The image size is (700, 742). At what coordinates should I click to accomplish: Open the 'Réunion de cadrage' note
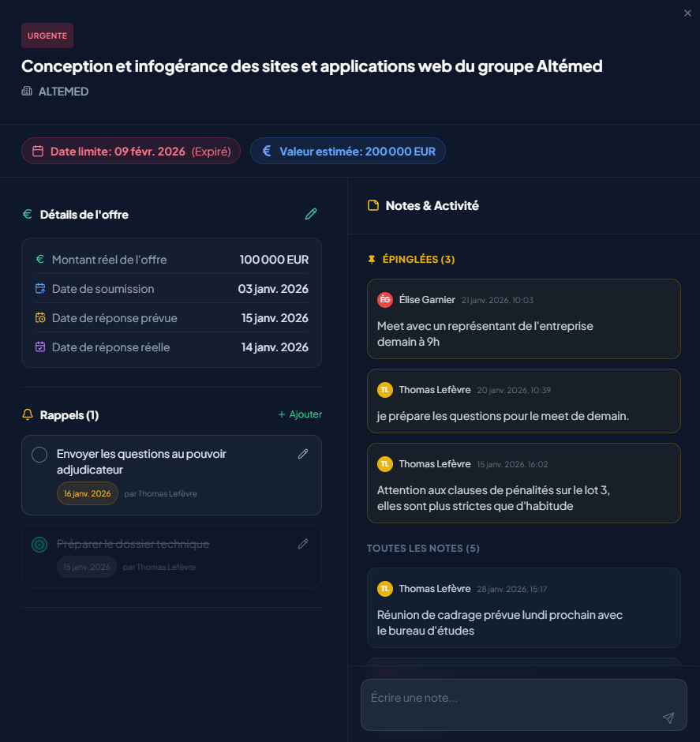coord(523,608)
